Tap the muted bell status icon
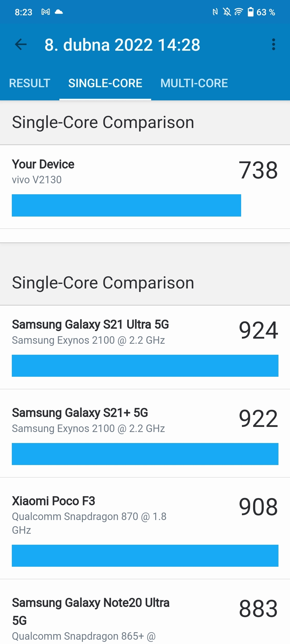The height and width of the screenshot is (644, 290). (227, 12)
